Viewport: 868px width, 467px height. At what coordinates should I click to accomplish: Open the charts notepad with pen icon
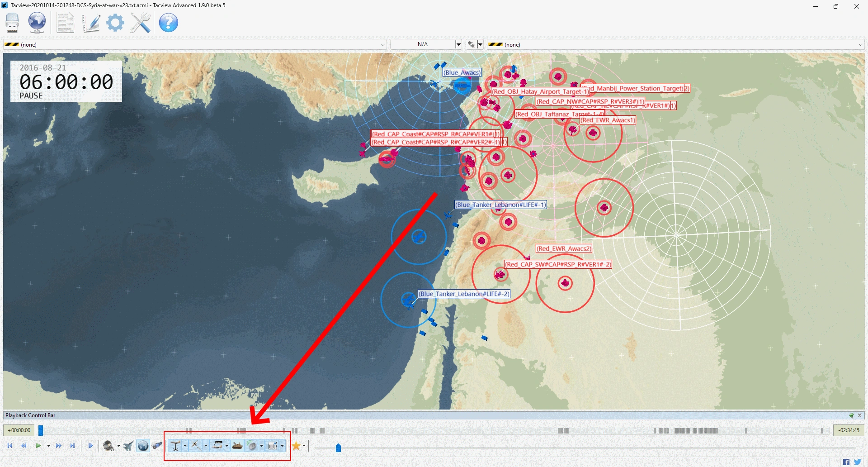[91, 23]
